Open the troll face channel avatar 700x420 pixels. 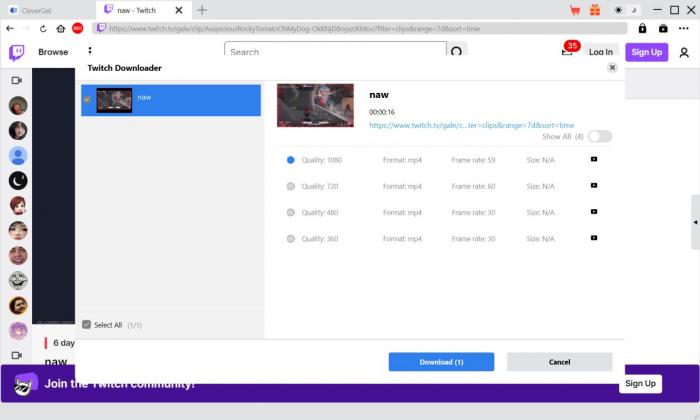click(18, 281)
